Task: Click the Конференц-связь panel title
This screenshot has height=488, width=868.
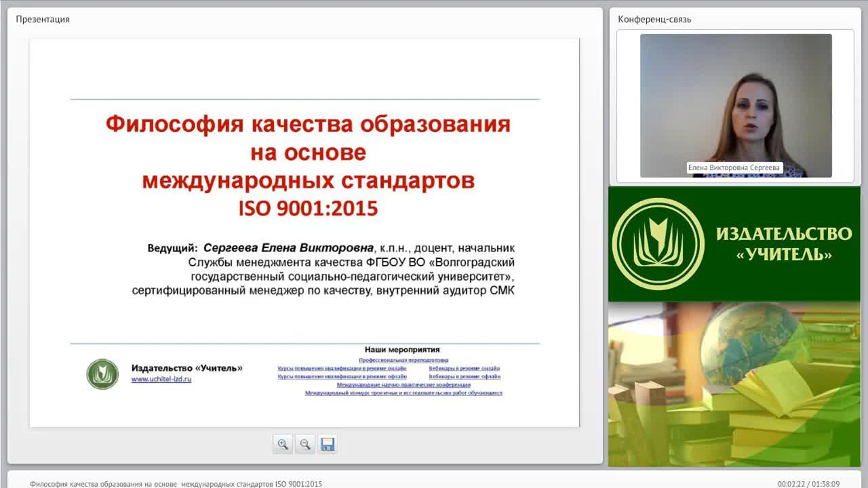Action: [654, 19]
